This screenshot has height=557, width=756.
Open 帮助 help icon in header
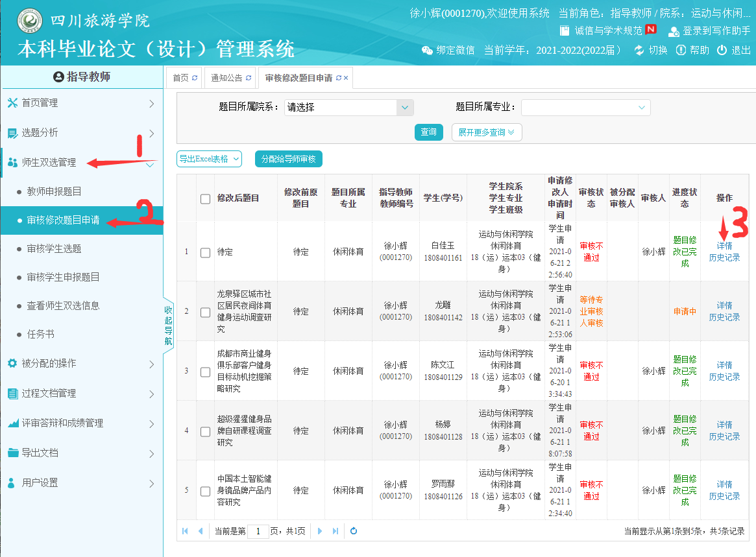[x=681, y=50]
